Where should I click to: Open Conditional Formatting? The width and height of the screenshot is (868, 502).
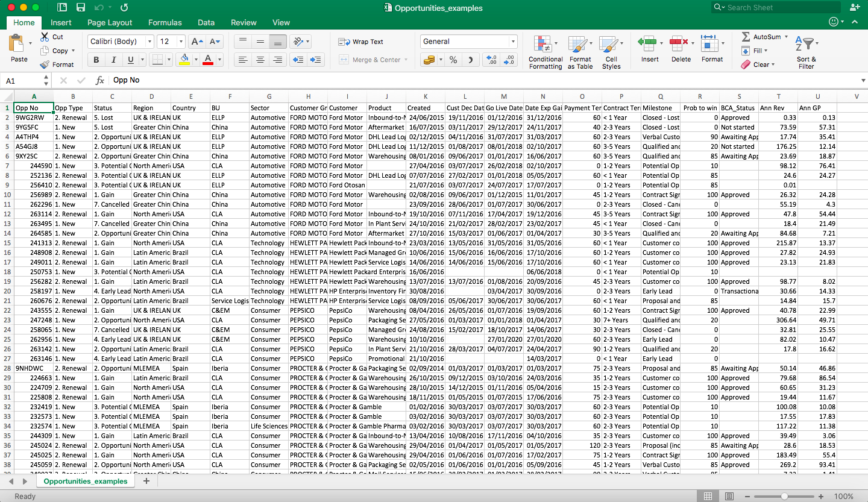pos(546,52)
